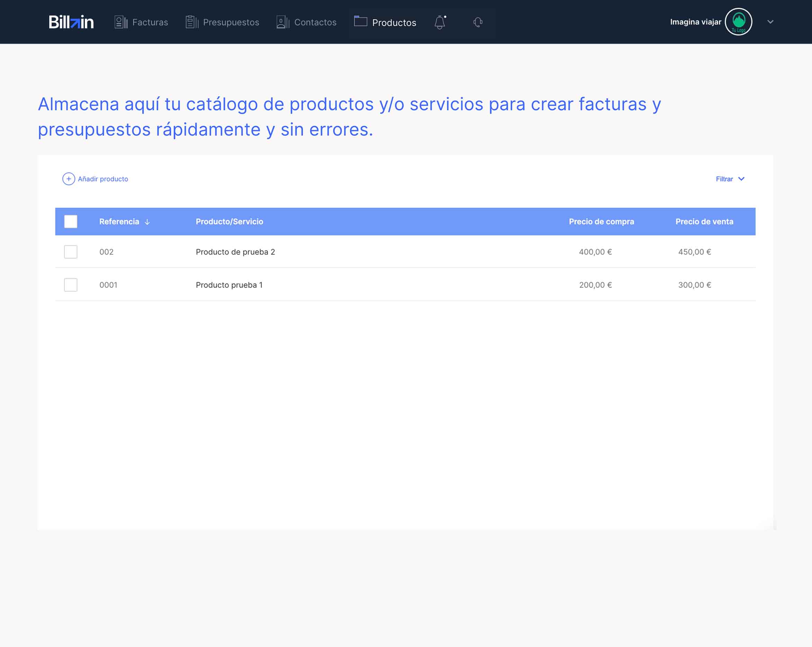The width and height of the screenshot is (812, 647).
Task: Expand the account dropdown chevron
Action: [770, 22]
